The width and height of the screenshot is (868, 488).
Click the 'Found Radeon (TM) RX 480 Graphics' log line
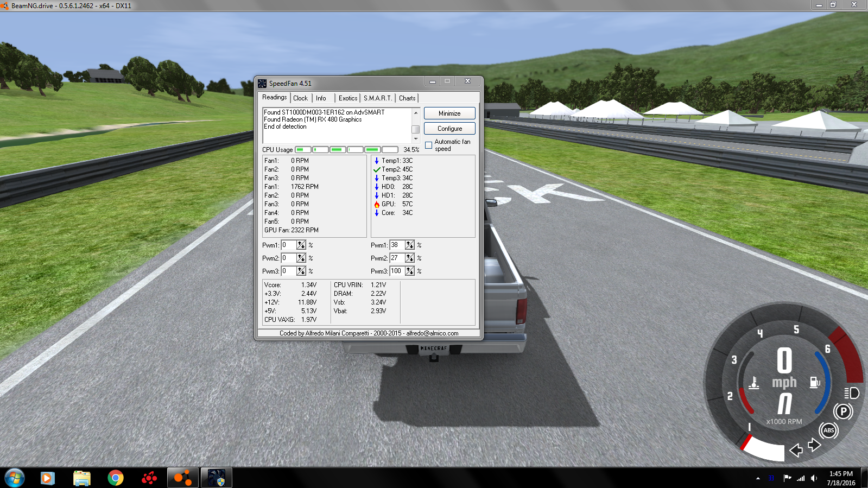pos(313,119)
